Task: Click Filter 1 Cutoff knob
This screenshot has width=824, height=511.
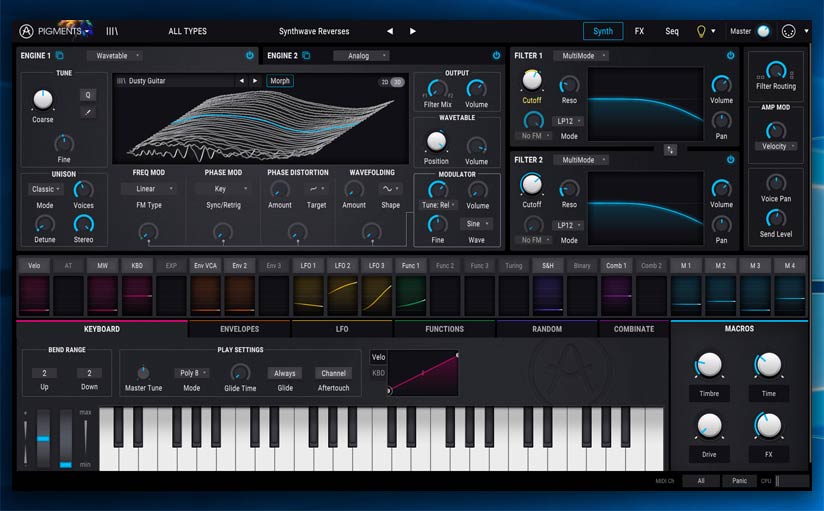Action: pos(532,80)
